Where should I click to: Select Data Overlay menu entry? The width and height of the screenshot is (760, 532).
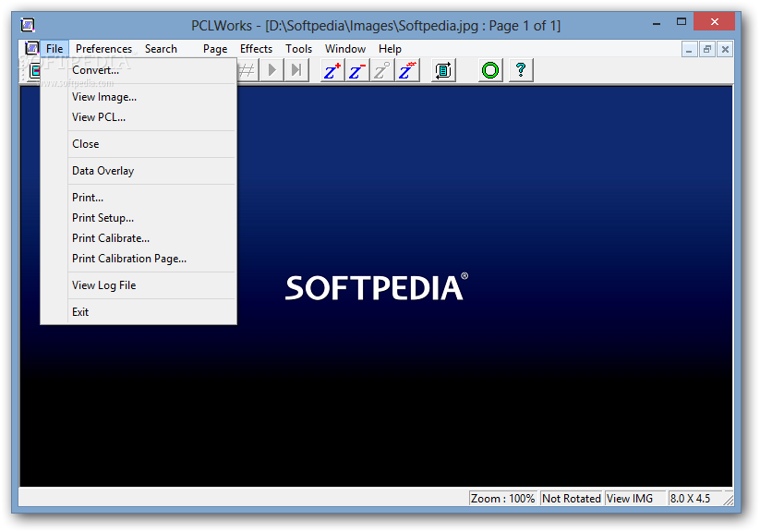point(139,171)
